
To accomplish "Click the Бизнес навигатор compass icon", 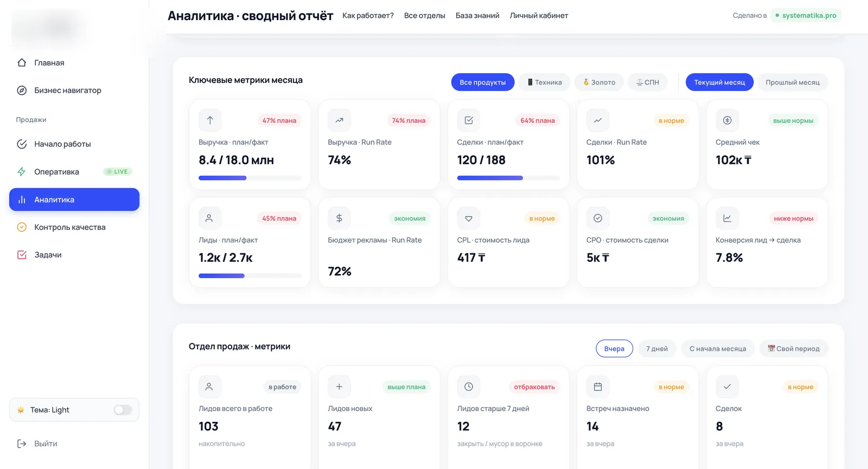I will (x=22, y=90).
